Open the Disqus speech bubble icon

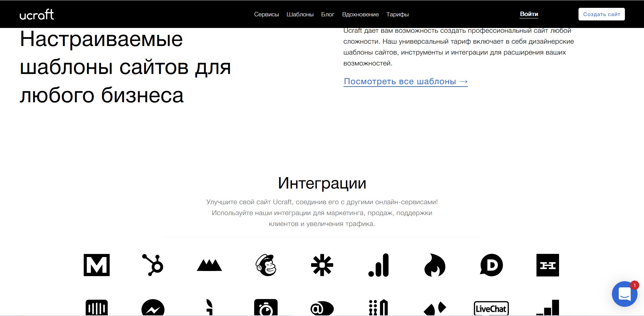click(x=491, y=265)
